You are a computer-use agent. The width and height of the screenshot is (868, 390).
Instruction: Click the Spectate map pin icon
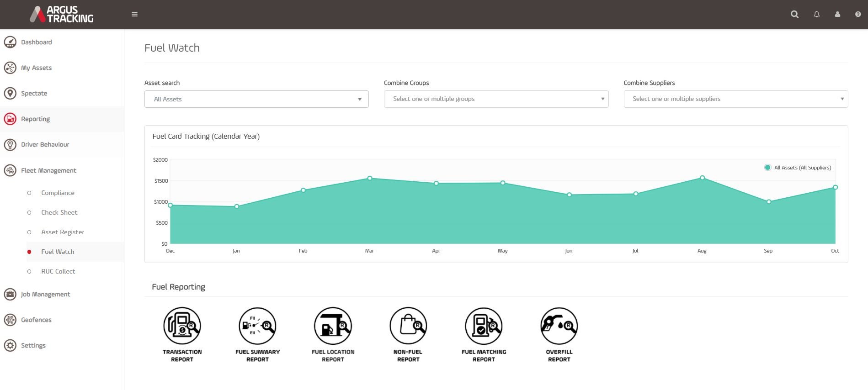pos(10,93)
